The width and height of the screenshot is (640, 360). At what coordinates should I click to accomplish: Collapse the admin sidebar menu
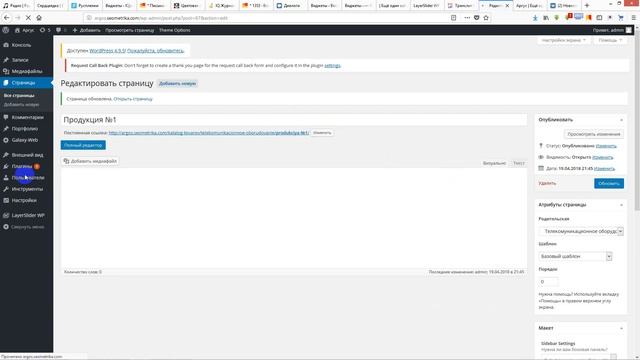27,227
